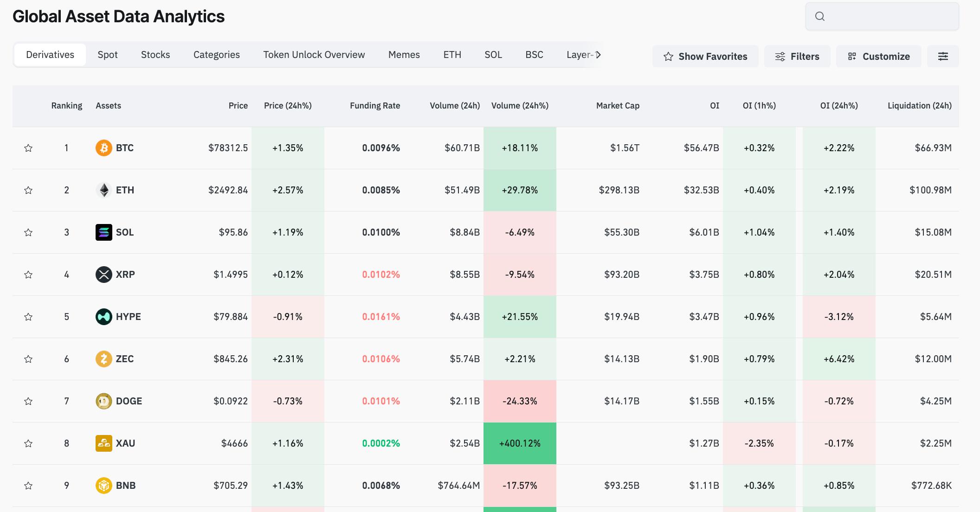Click the HYPE token logo
Viewport: 980px width, 512px height.
103,317
